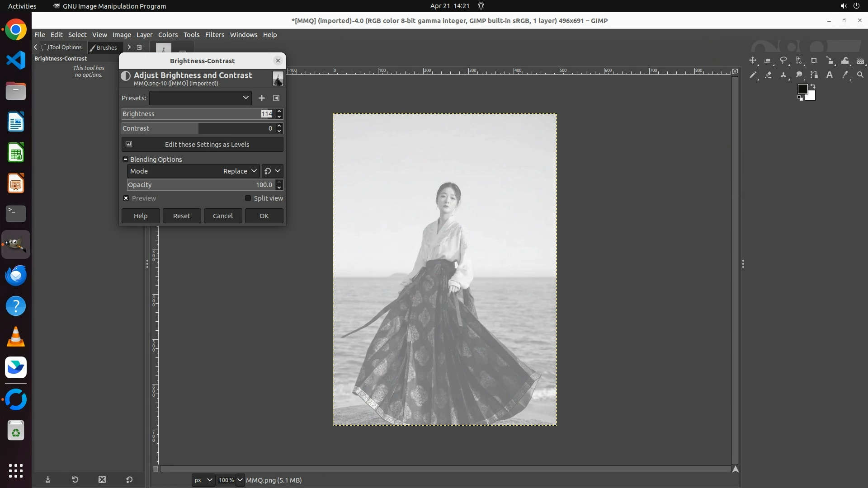Image resolution: width=868 pixels, height=488 pixels.
Task: Open the zoom percentage dropdown
Action: (240, 480)
